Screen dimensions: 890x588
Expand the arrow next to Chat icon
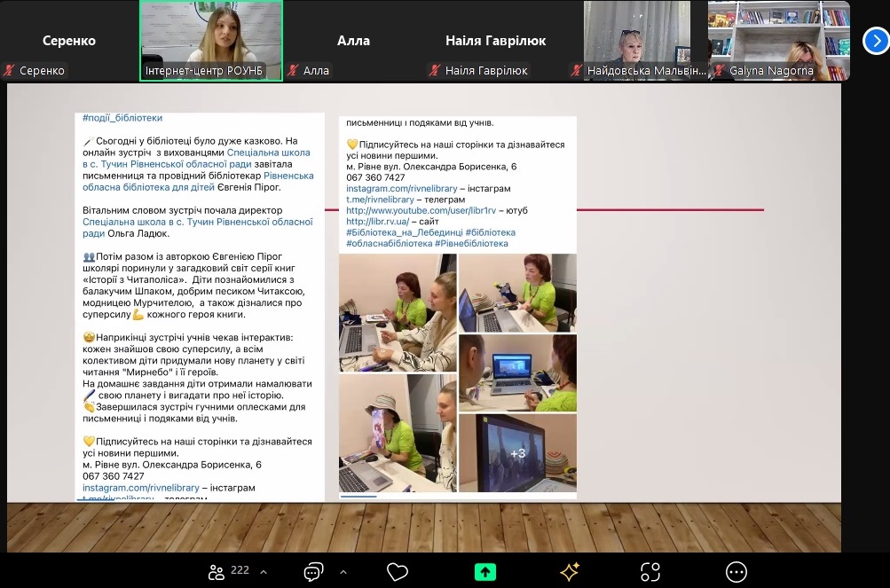(343, 572)
